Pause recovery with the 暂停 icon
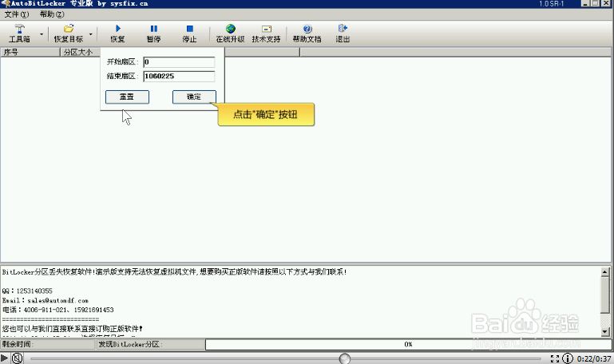The image size is (614, 364). click(154, 29)
